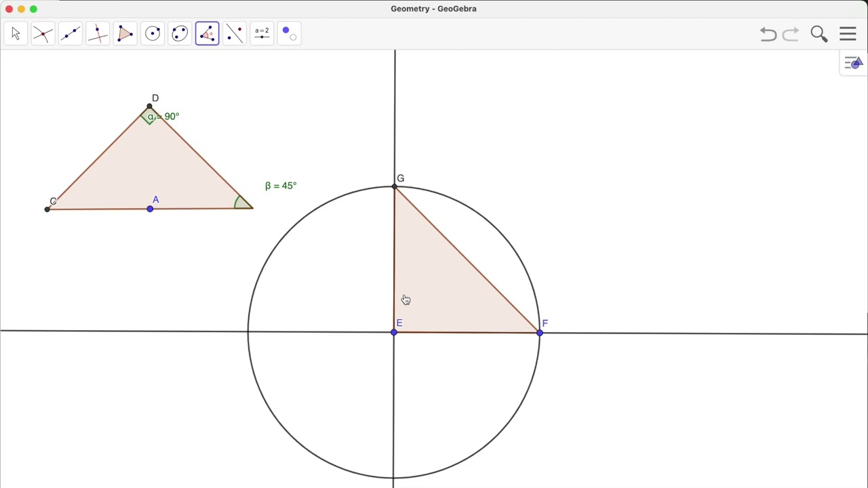Toggle the style bar panel

[x=853, y=64]
